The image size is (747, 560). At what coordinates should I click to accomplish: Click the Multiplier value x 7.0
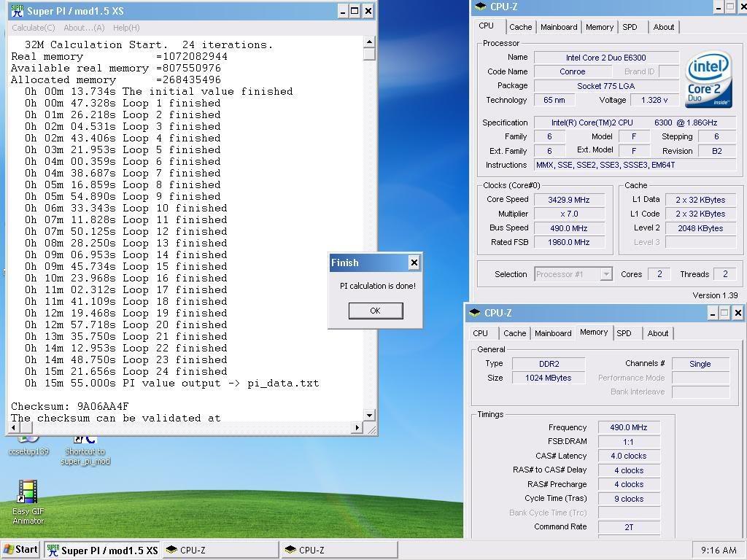pyautogui.click(x=569, y=214)
